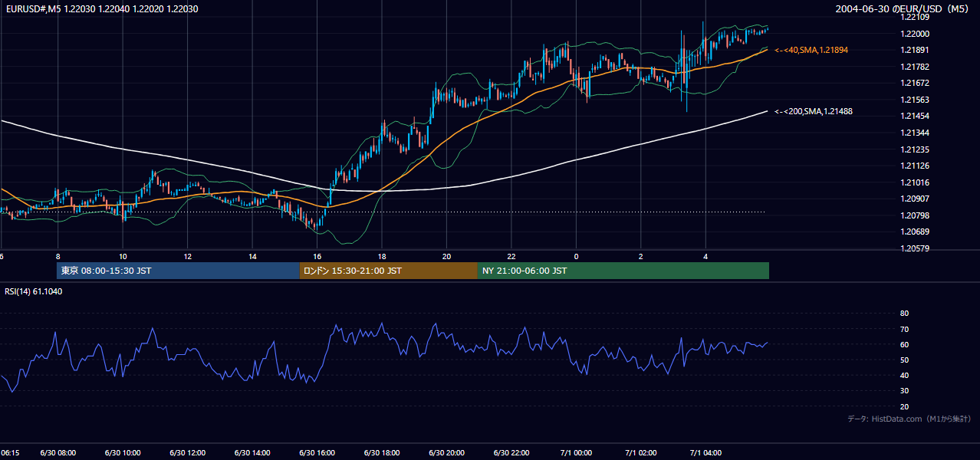Click the Tokyo 08:00-15:30 JST session bar
The height and width of the screenshot is (460, 980).
[x=178, y=271]
